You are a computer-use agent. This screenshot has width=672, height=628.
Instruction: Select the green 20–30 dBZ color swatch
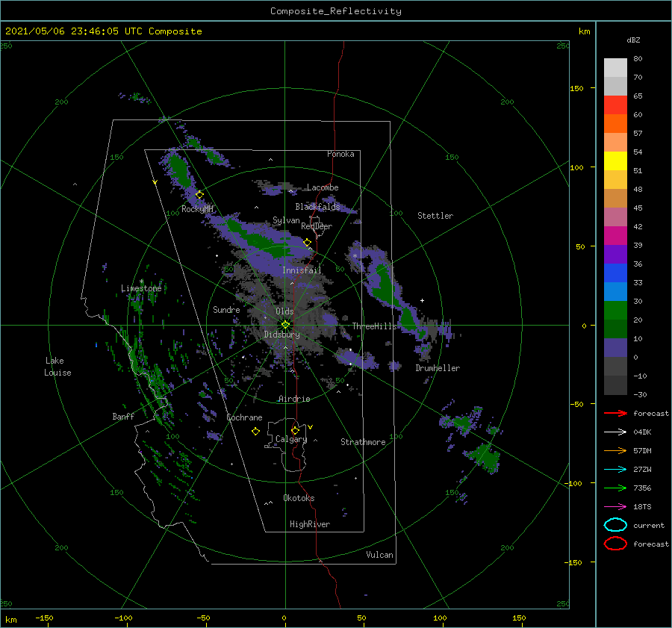(615, 311)
